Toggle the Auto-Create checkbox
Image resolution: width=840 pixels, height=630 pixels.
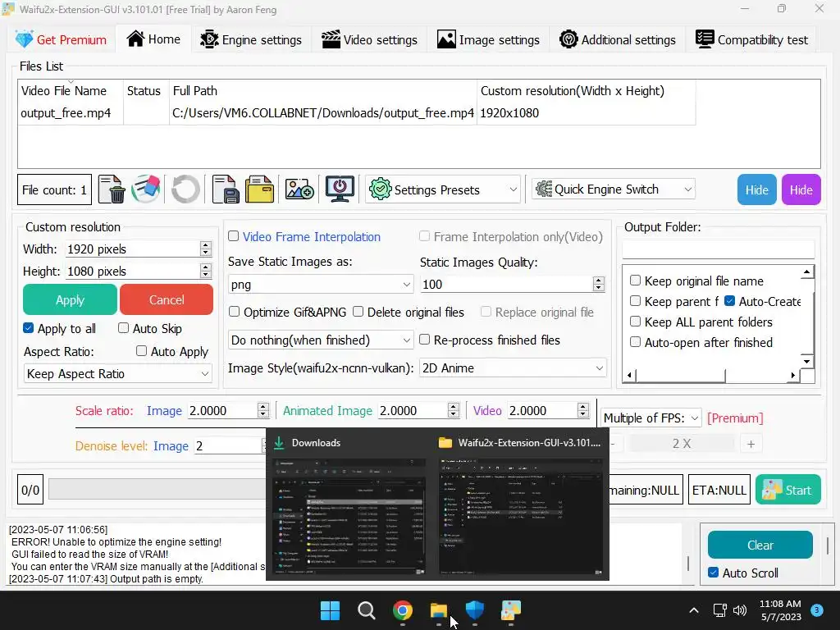[729, 301]
